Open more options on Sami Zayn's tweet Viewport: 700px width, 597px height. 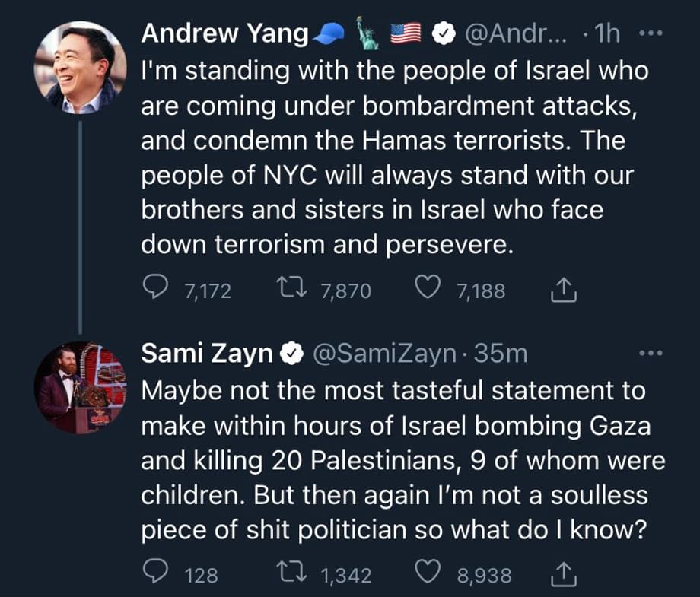coord(652,354)
